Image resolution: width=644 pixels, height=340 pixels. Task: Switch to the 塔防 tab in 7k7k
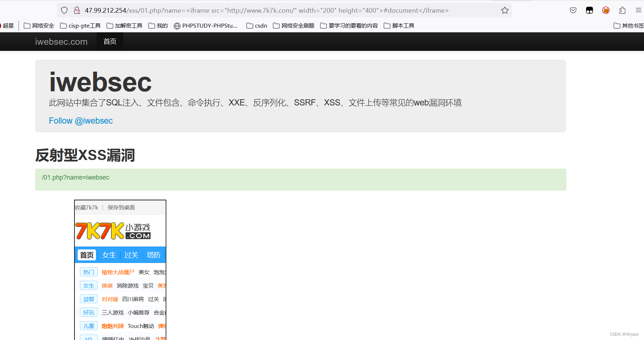(154, 255)
